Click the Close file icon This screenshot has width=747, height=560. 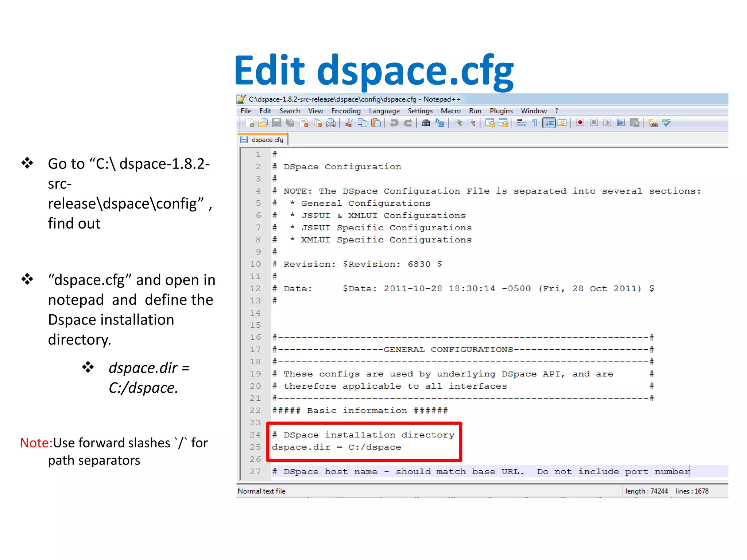pos(304,123)
